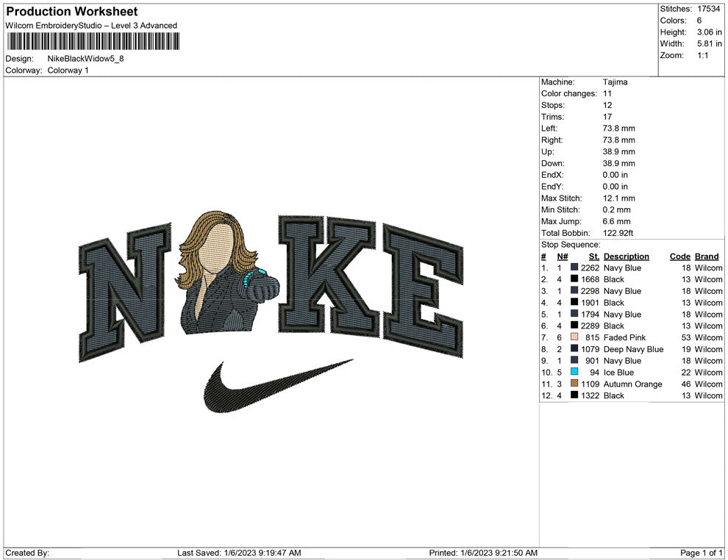
Task: Click the Code column header
Action: tap(679, 256)
